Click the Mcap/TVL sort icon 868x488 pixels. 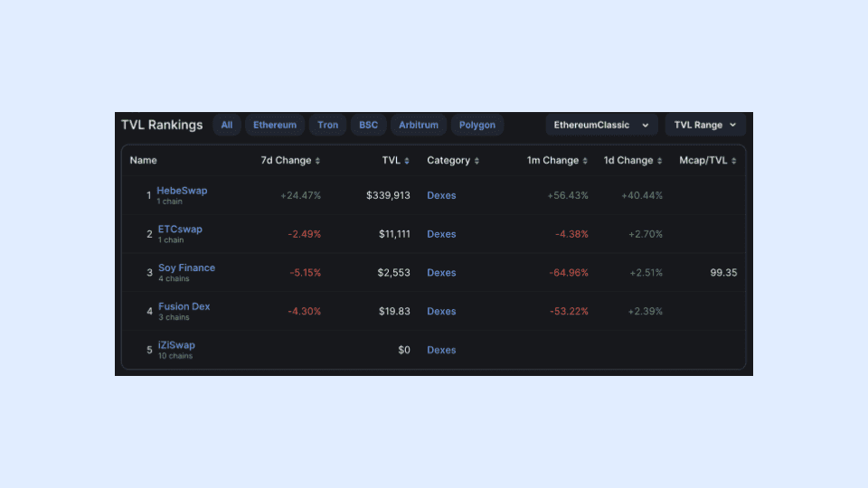(x=734, y=161)
